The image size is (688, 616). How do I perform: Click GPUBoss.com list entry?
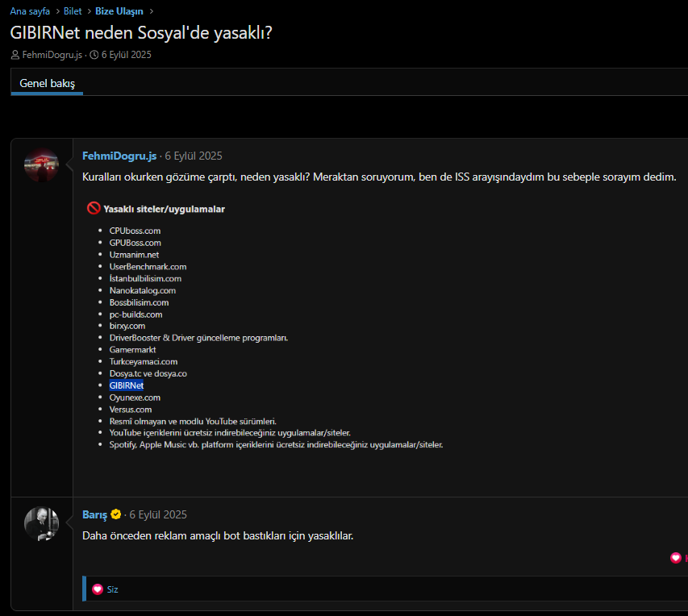(136, 243)
